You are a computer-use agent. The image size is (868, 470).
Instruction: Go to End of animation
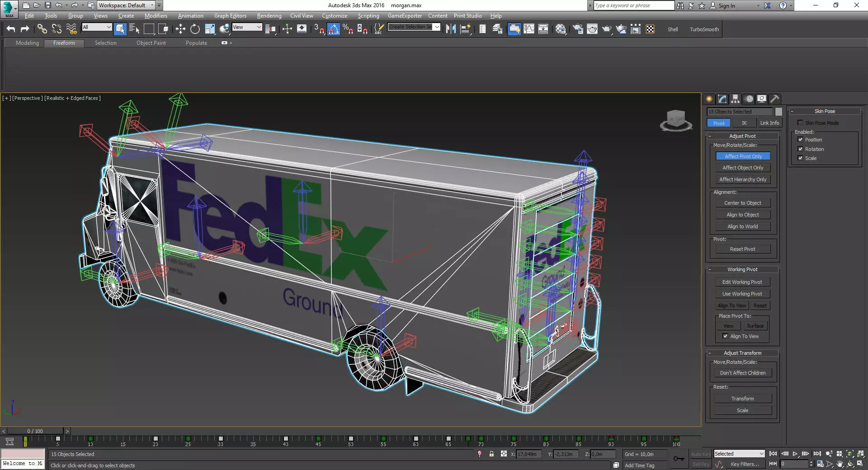pos(817,454)
